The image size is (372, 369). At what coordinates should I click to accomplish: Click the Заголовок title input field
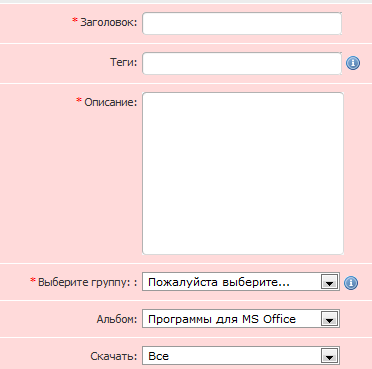pyautogui.click(x=242, y=23)
